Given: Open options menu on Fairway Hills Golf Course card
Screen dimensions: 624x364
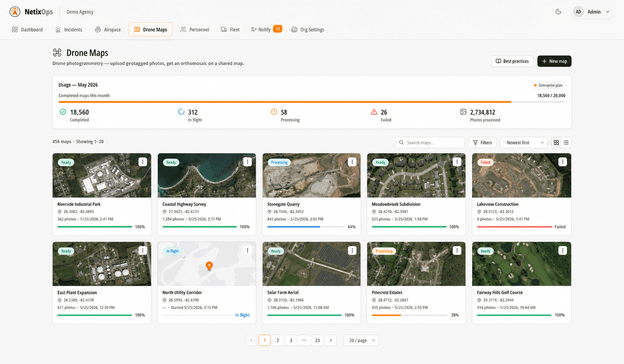Looking at the screenshot, I should coord(563,250).
